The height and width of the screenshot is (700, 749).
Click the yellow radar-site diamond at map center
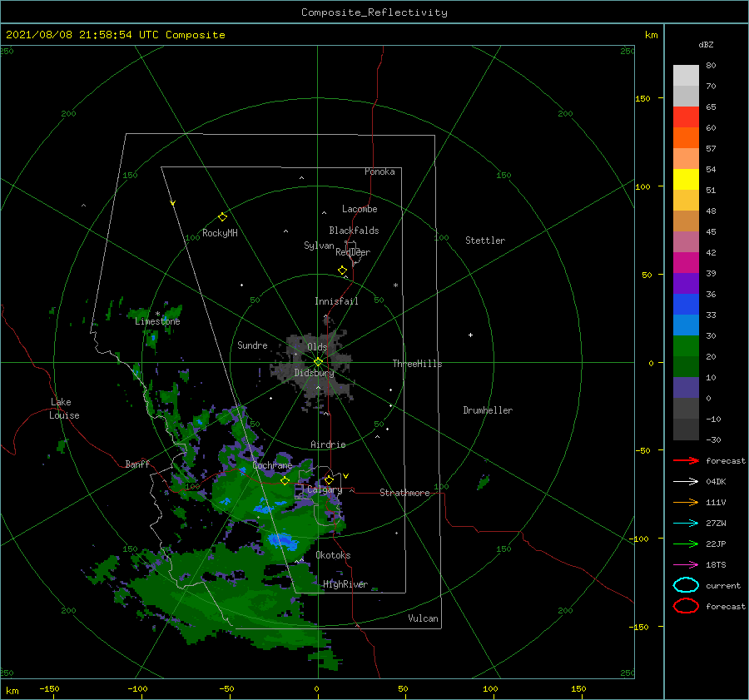318,362
